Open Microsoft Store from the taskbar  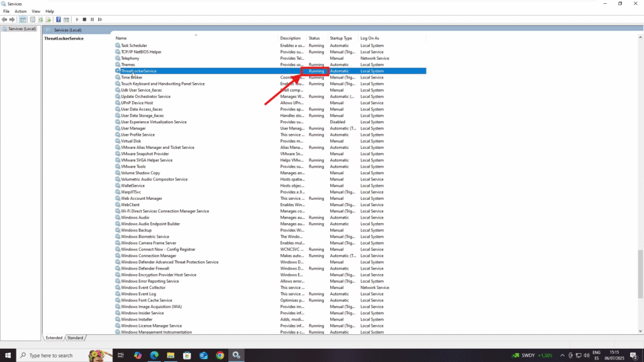point(187,356)
